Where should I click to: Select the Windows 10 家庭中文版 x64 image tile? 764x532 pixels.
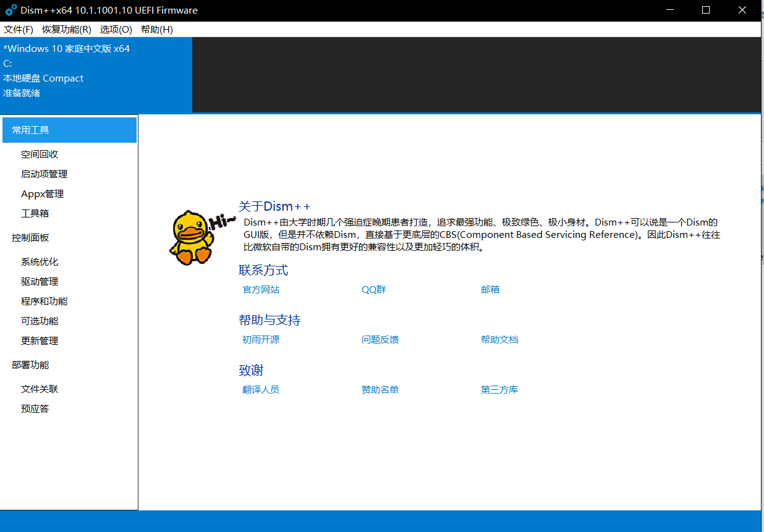coord(96,75)
